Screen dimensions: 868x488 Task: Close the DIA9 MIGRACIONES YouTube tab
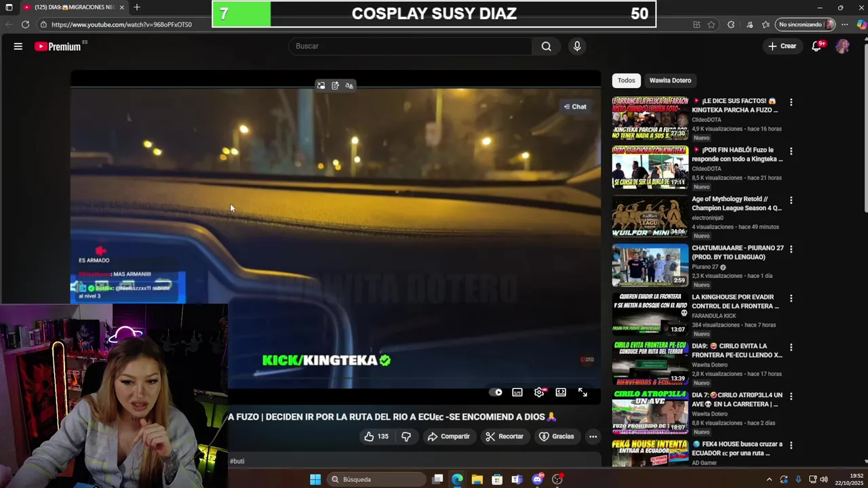pos(122,7)
